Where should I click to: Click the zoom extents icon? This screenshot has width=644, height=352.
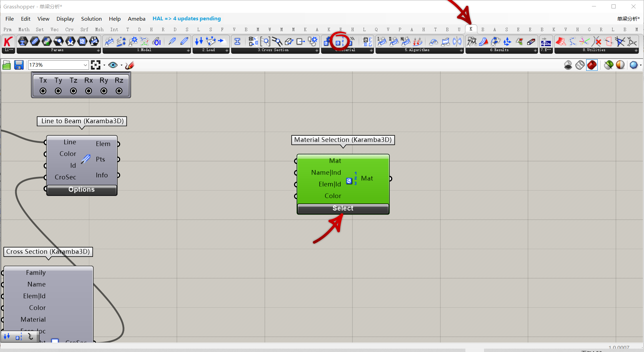point(96,65)
